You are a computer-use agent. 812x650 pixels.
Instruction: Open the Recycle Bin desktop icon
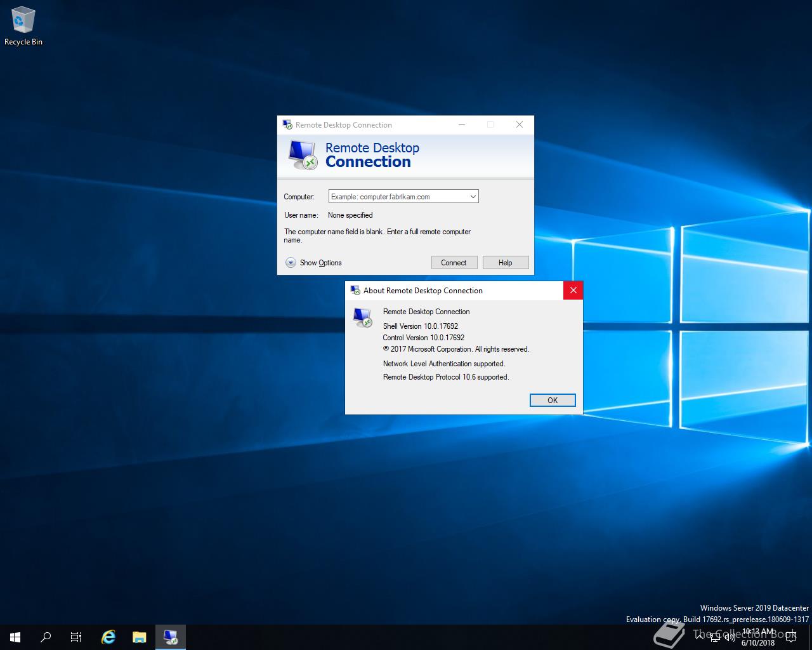(x=23, y=27)
